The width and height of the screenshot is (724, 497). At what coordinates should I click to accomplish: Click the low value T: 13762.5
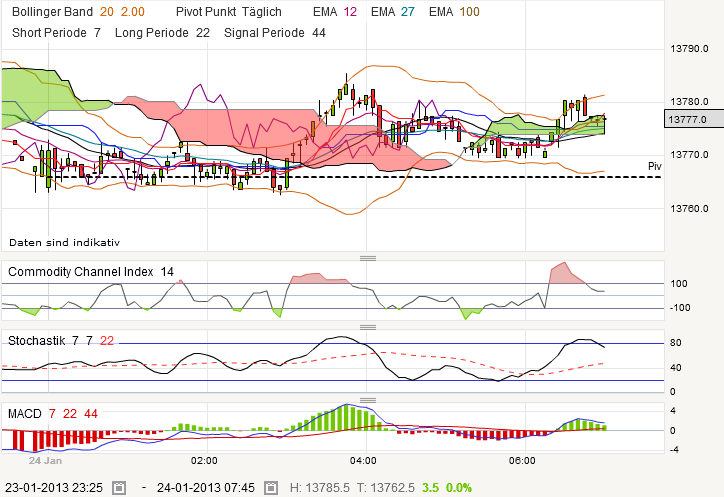click(x=386, y=488)
